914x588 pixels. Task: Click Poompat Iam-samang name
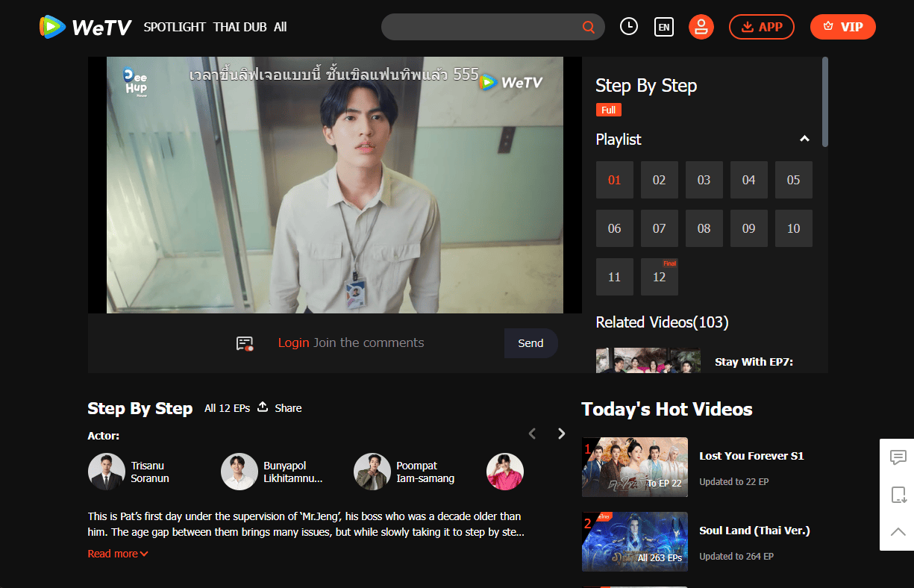coord(425,472)
